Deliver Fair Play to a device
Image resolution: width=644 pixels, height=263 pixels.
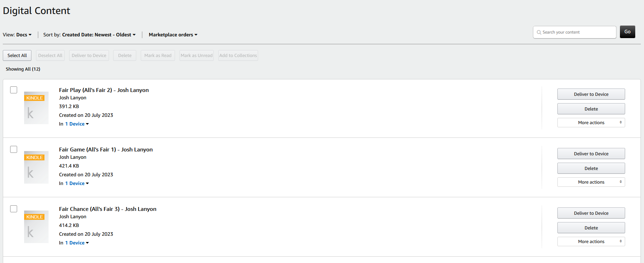click(591, 94)
